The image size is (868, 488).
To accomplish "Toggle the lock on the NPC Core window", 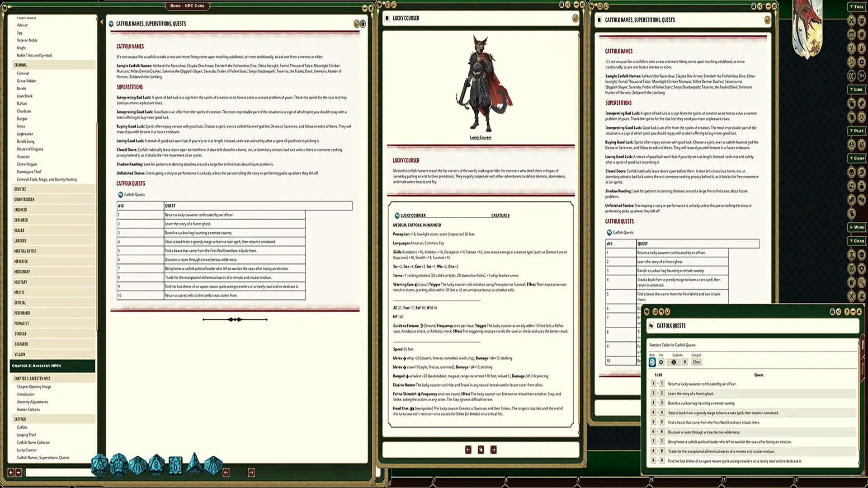I will [x=362, y=23].
